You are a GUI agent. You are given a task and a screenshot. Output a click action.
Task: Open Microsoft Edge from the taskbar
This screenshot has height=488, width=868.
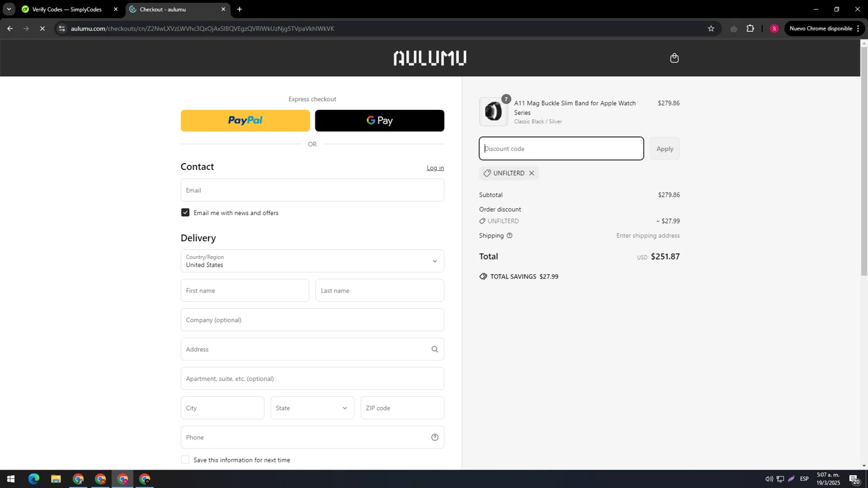(34, 479)
